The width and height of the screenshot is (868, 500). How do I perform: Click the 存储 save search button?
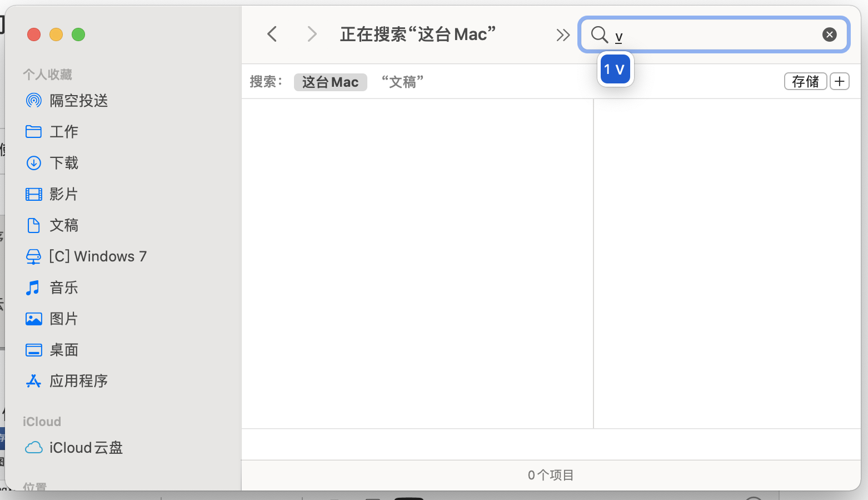click(x=806, y=81)
